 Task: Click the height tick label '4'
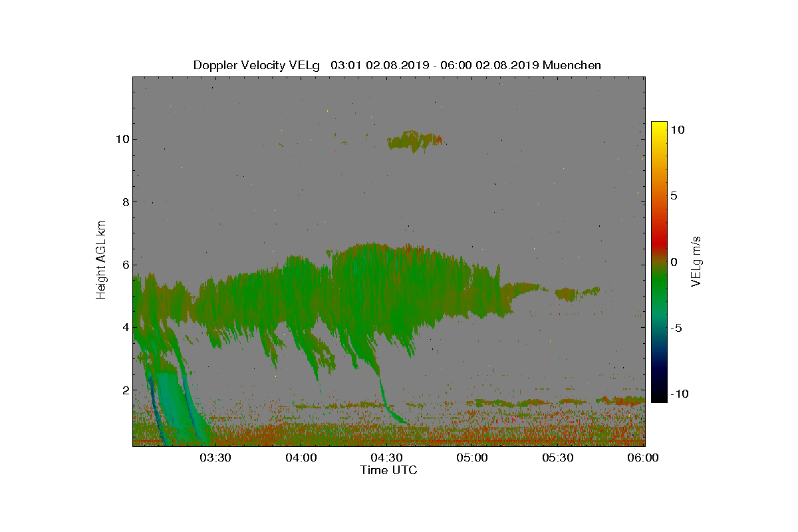coord(124,327)
